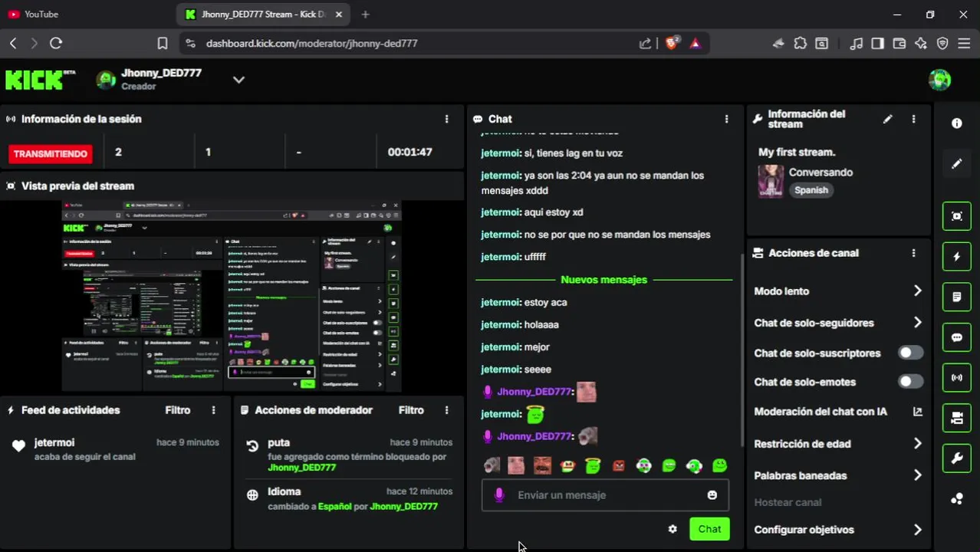
Task: Click the purple microphone icon in message box
Action: [x=499, y=495]
